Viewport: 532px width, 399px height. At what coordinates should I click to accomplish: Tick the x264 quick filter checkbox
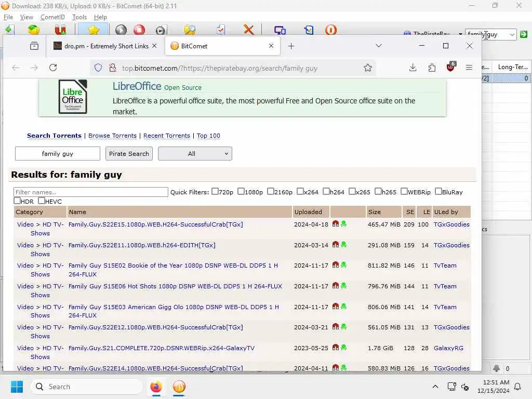300,191
